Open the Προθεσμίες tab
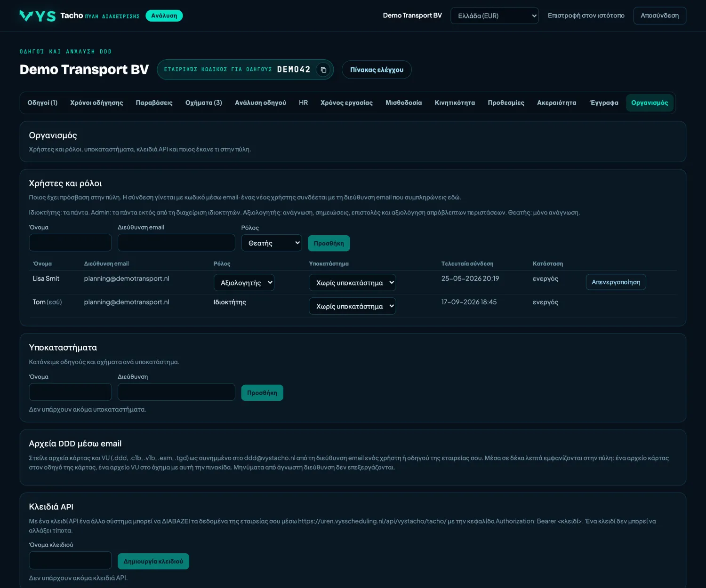Viewport: 706px width, 588px height. [x=506, y=103]
